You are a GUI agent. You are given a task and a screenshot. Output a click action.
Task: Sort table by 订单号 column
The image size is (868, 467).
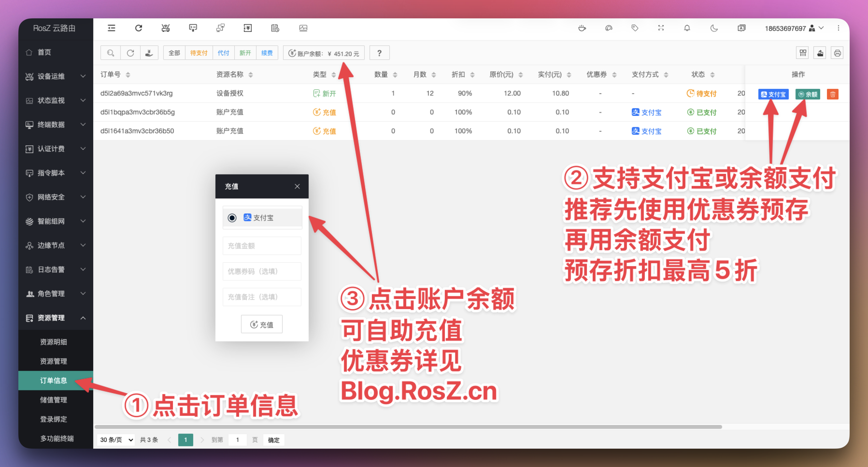coord(128,75)
